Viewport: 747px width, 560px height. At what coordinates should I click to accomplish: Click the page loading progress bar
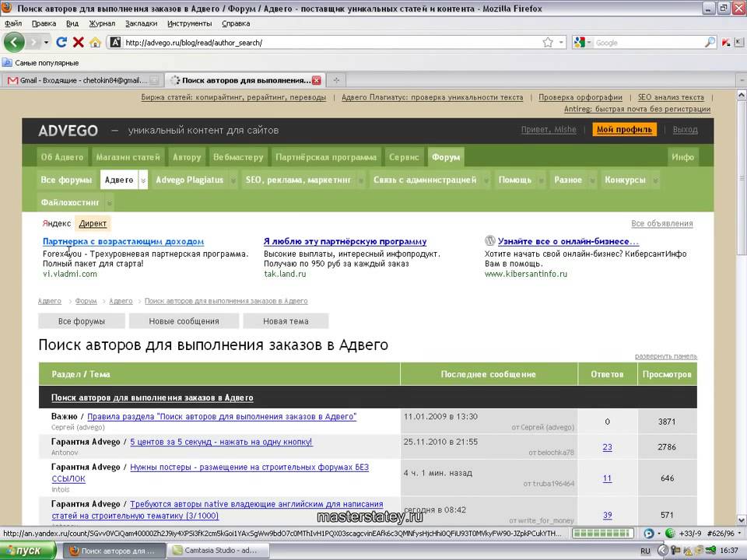point(604,534)
